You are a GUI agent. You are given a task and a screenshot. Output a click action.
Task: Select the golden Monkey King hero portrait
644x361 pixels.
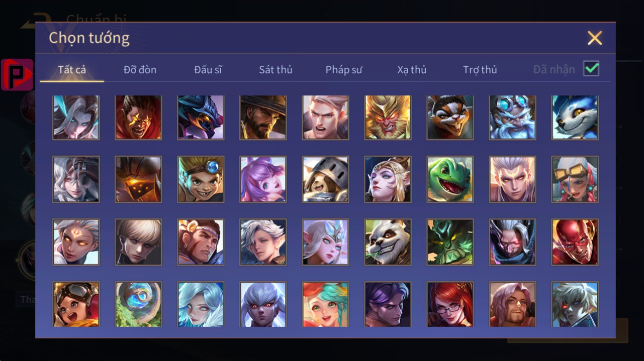click(388, 117)
